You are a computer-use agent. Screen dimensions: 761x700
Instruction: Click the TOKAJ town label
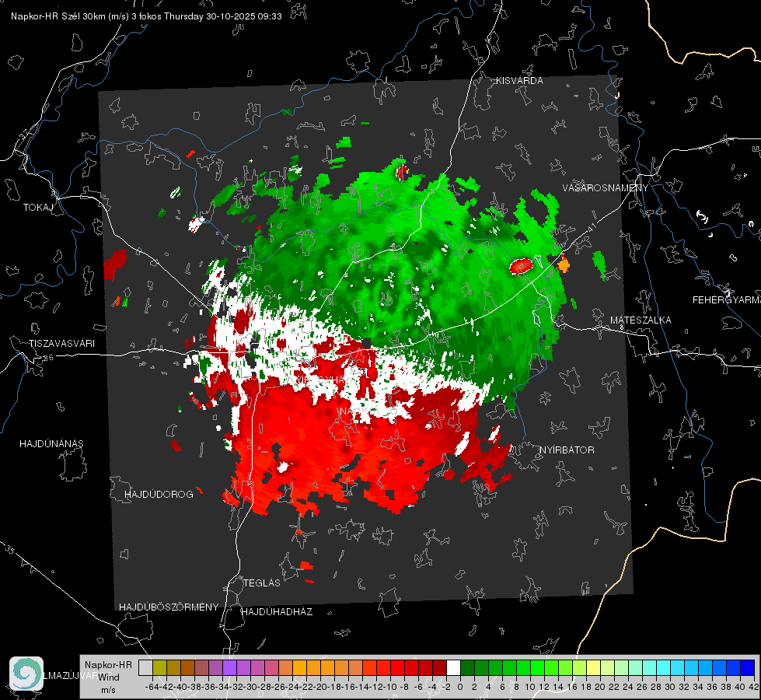(x=38, y=208)
